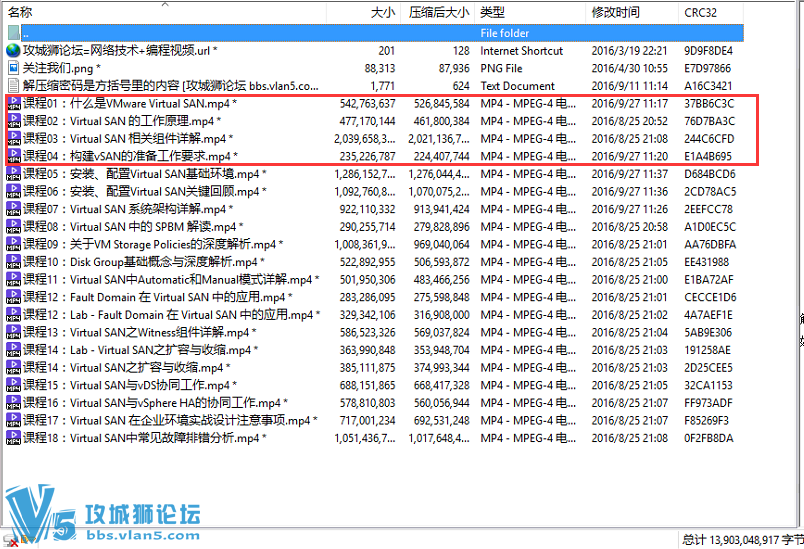Screen dimensions: 804x549
Task: Click the text document icon of 解压缩密码 file
Action: (13, 86)
